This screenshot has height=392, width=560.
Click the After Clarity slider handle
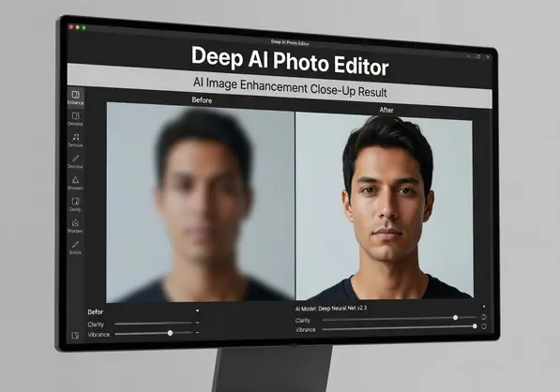pos(455,317)
